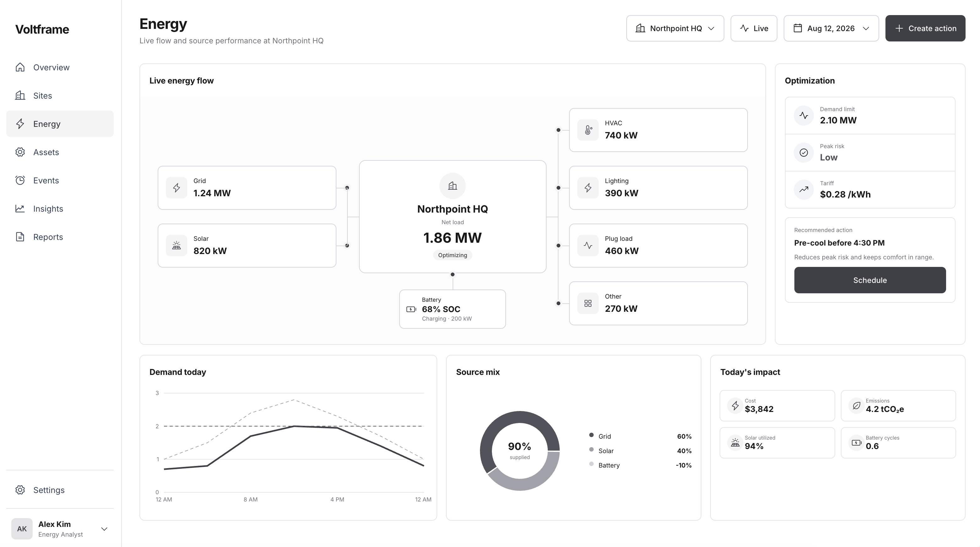This screenshot has width=980, height=547.
Task: Click the Emissions leaf icon
Action: pyautogui.click(x=856, y=406)
